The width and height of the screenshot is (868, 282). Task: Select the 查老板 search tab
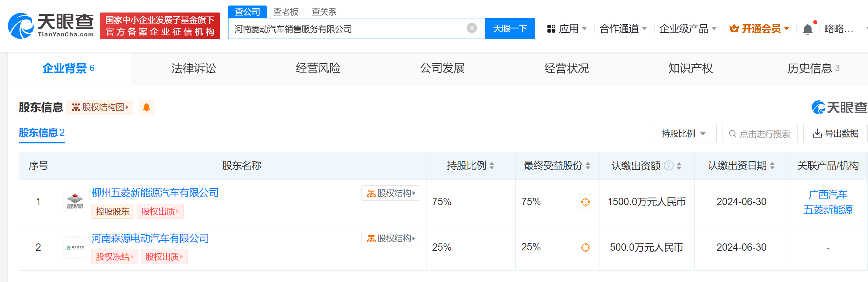coord(286,12)
